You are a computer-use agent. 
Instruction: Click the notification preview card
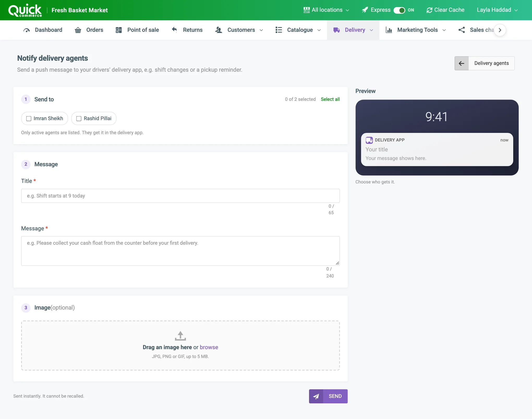coord(437,150)
